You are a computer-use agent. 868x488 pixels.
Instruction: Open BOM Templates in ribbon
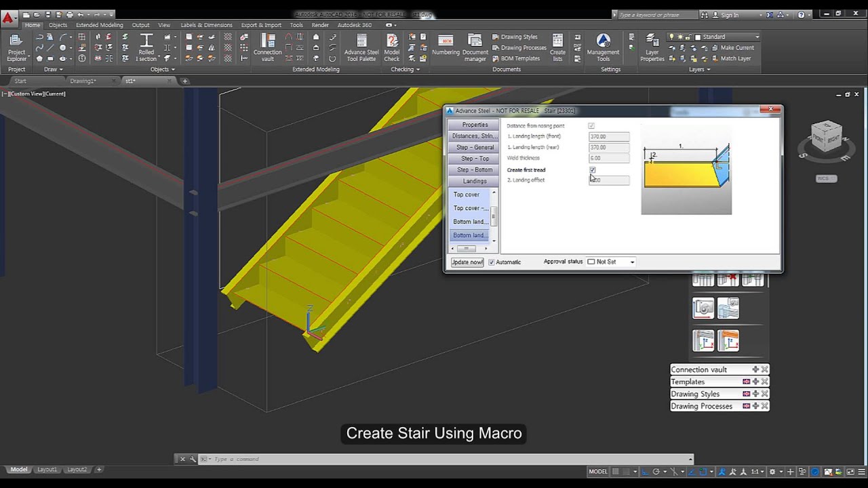(515, 58)
